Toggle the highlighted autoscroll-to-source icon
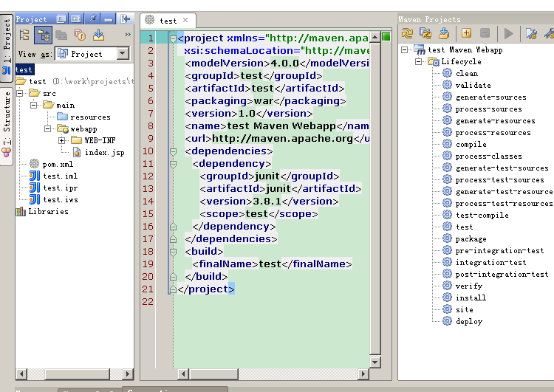The width and height of the screenshot is (554, 392). click(x=43, y=35)
